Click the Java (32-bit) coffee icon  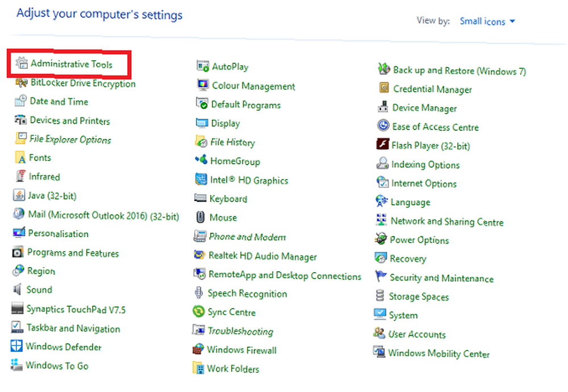click(19, 195)
